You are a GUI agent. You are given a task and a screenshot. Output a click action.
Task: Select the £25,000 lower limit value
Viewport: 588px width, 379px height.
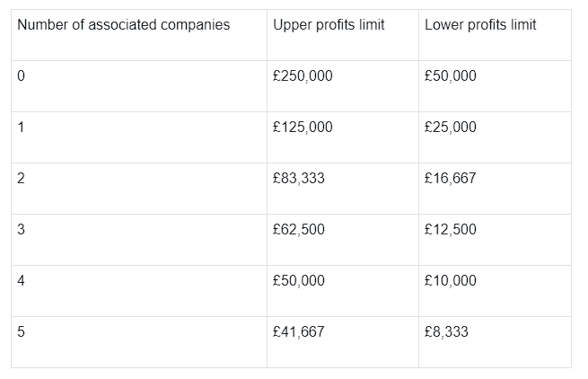pyautogui.click(x=451, y=127)
